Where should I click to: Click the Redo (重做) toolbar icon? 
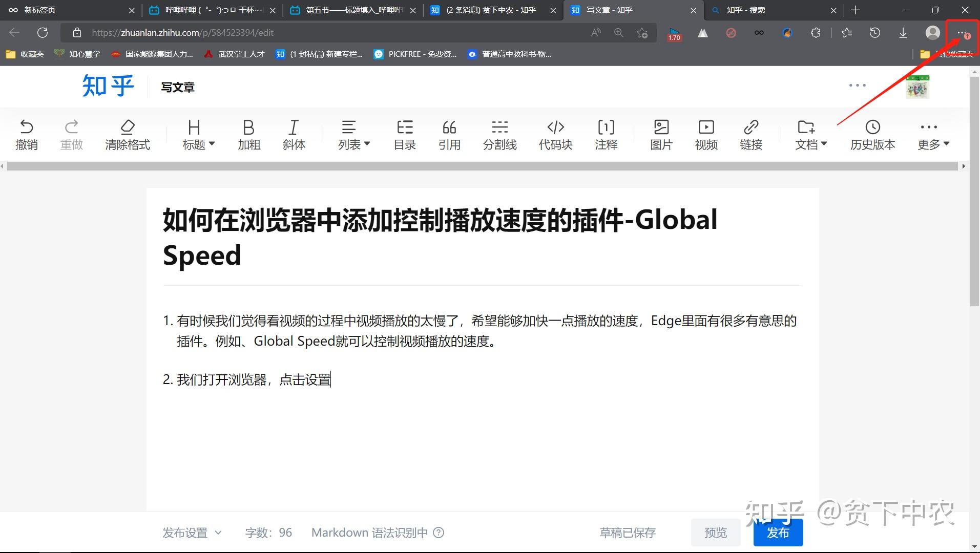point(72,135)
